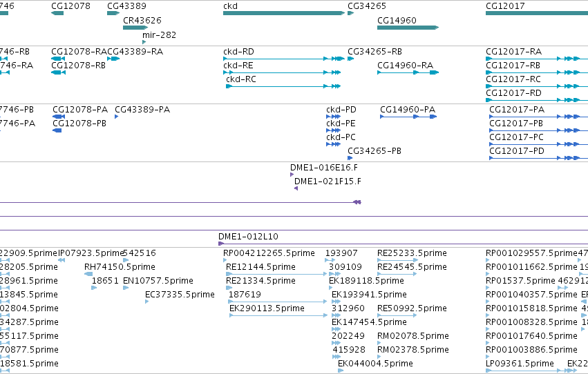Click the RH74150.5prime EST marker

[88, 274]
